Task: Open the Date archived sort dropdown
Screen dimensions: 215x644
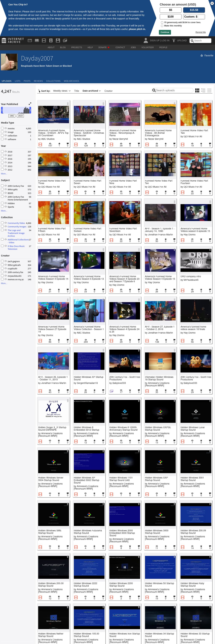Action: (x=92, y=91)
